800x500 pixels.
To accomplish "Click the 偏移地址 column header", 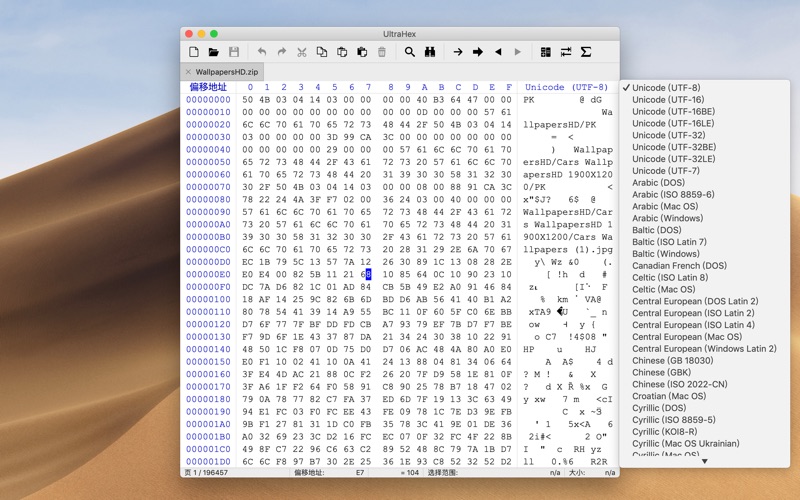I will [x=208, y=87].
